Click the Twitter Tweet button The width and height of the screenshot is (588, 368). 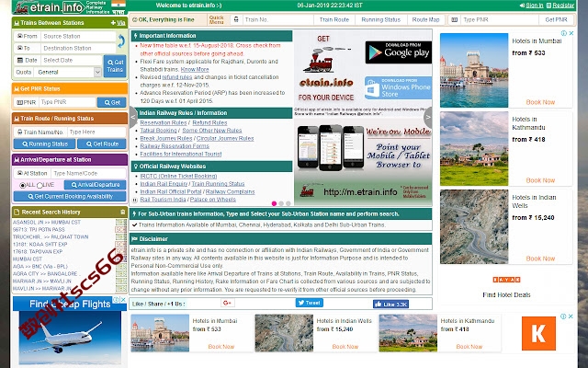[309, 303]
